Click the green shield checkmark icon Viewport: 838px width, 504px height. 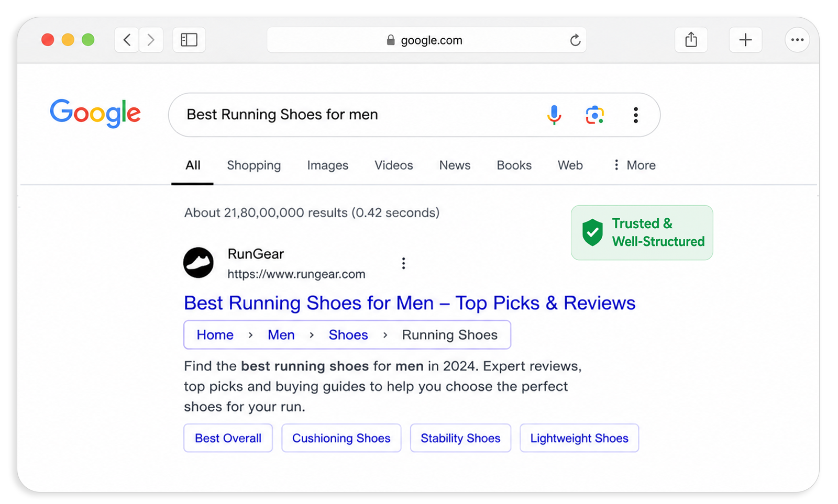tap(592, 232)
